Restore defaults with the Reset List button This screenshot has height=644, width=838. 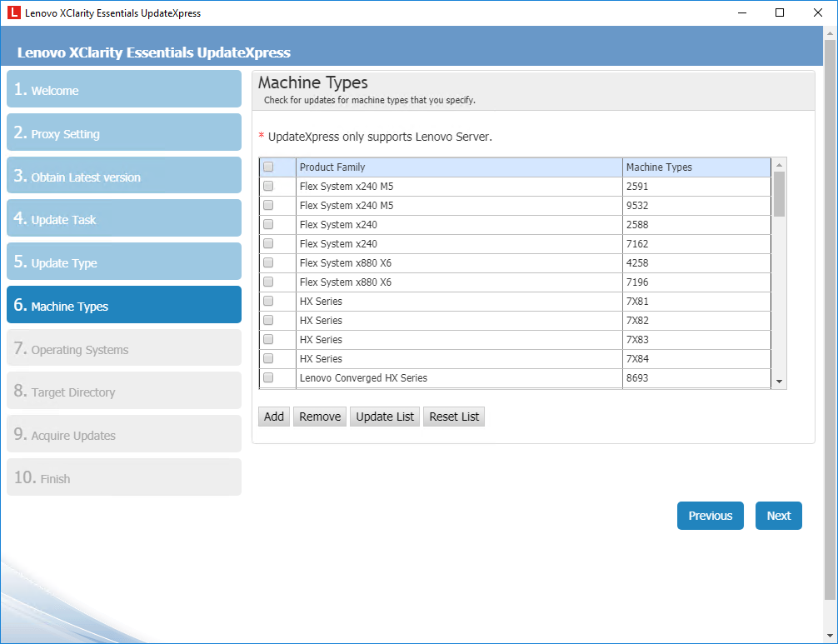(454, 417)
